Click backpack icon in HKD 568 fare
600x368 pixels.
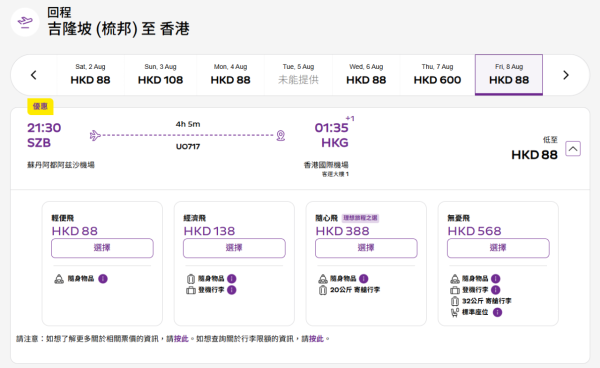coord(455,279)
